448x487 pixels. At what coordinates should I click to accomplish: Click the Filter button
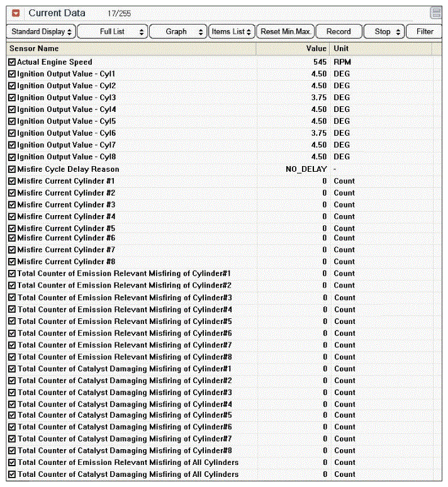tap(424, 31)
